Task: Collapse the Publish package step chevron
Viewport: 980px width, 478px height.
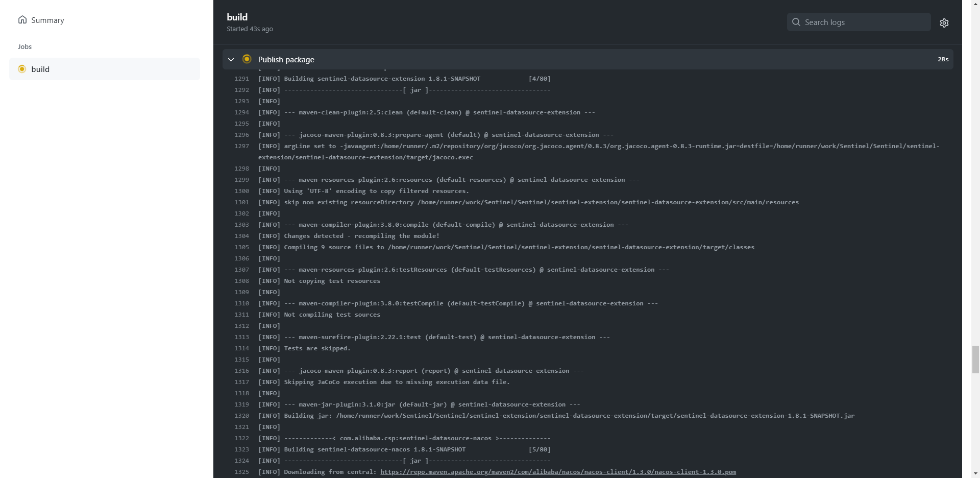Action: click(x=231, y=60)
